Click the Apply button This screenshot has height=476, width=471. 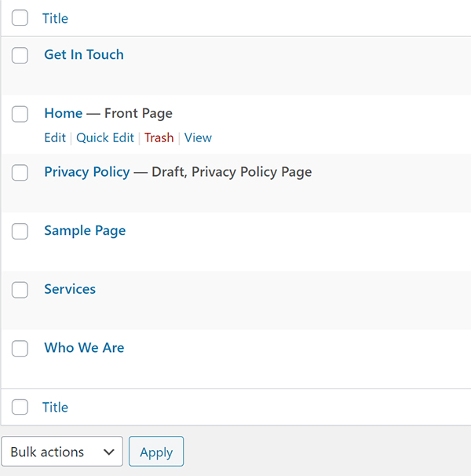click(156, 451)
